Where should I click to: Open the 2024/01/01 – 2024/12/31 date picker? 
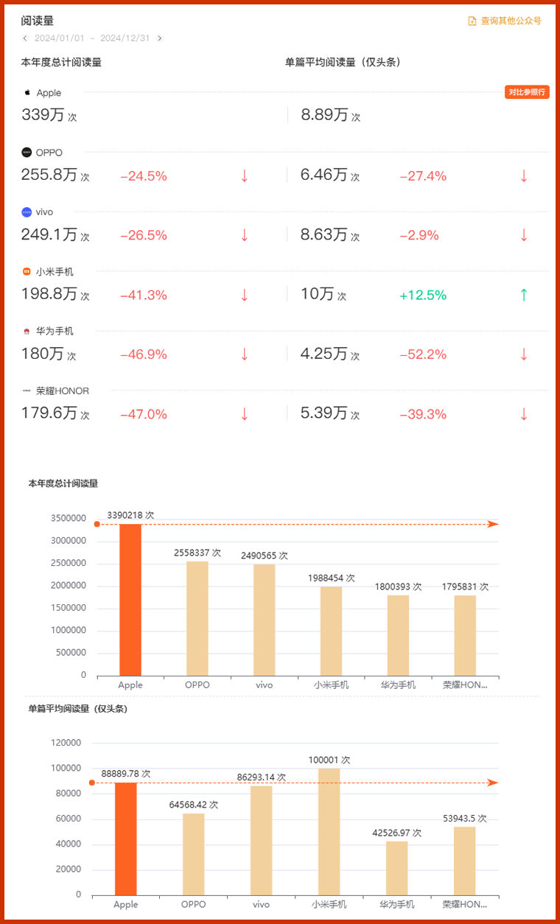(x=92, y=38)
